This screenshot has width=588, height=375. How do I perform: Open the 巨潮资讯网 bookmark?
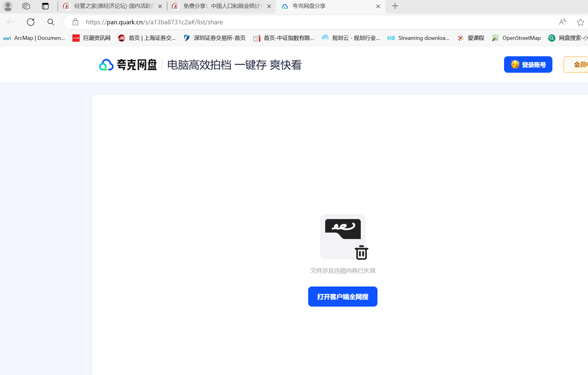pyautogui.click(x=92, y=38)
